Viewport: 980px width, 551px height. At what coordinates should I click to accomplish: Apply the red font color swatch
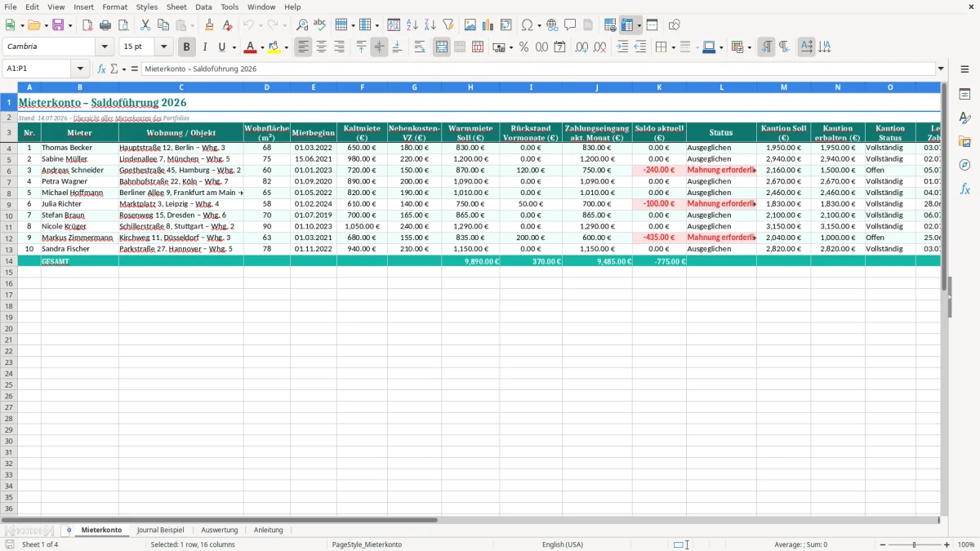click(x=252, y=47)
